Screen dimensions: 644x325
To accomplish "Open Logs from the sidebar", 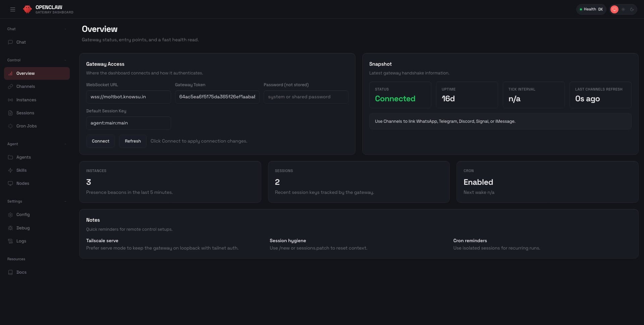I will point(21,241).
